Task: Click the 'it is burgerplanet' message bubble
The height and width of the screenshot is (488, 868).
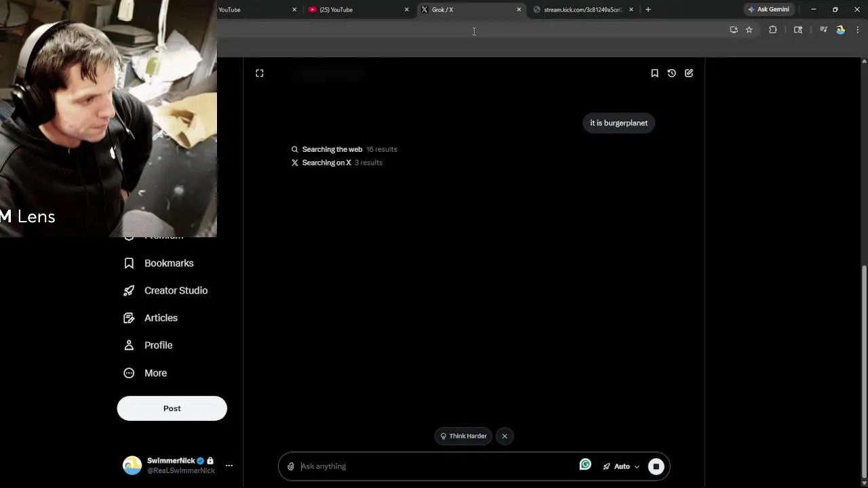Action: 618,123
